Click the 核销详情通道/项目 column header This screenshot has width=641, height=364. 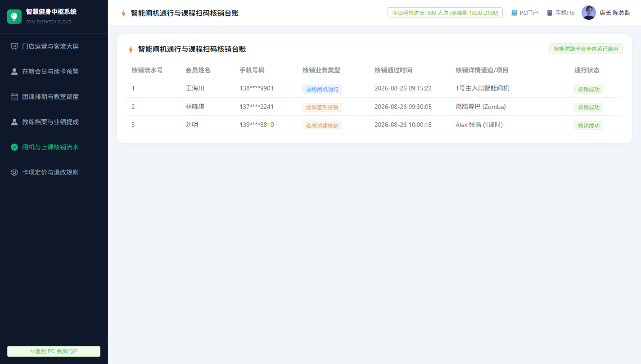coord(482,70)
